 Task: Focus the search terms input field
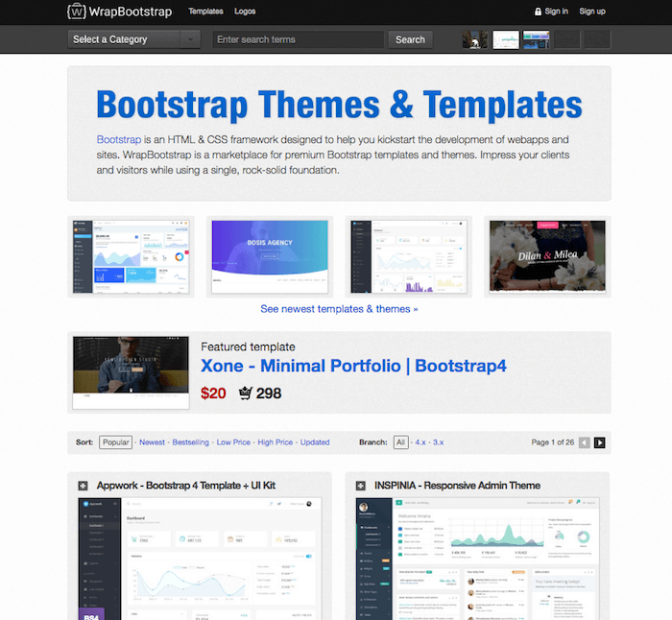point(298,39)
